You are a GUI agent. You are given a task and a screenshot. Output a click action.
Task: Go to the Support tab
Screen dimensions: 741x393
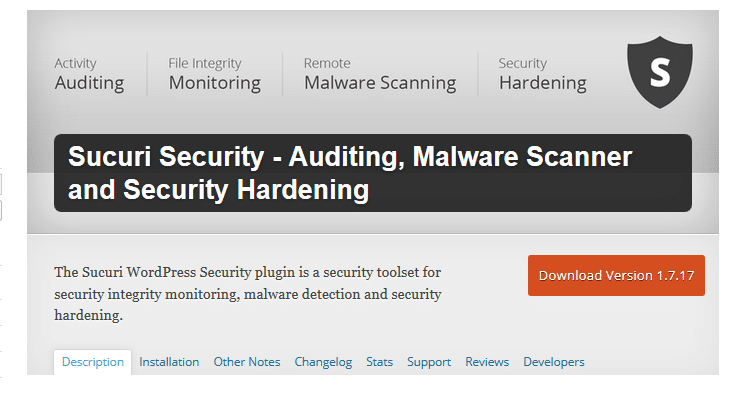429,363
